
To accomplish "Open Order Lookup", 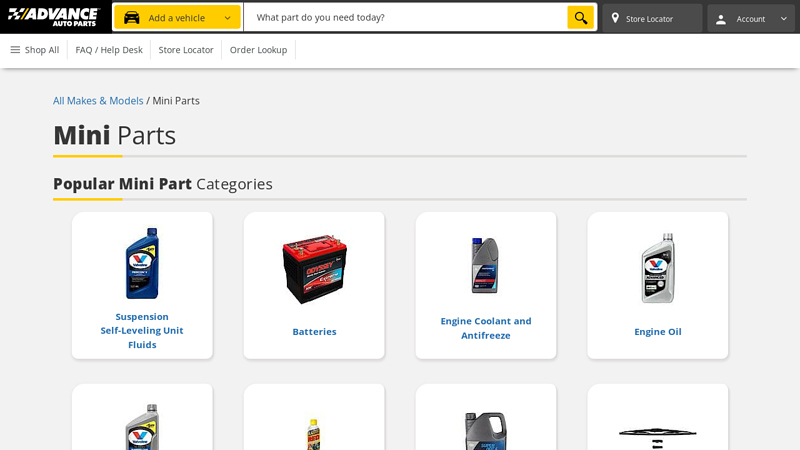I will (258, 49).
